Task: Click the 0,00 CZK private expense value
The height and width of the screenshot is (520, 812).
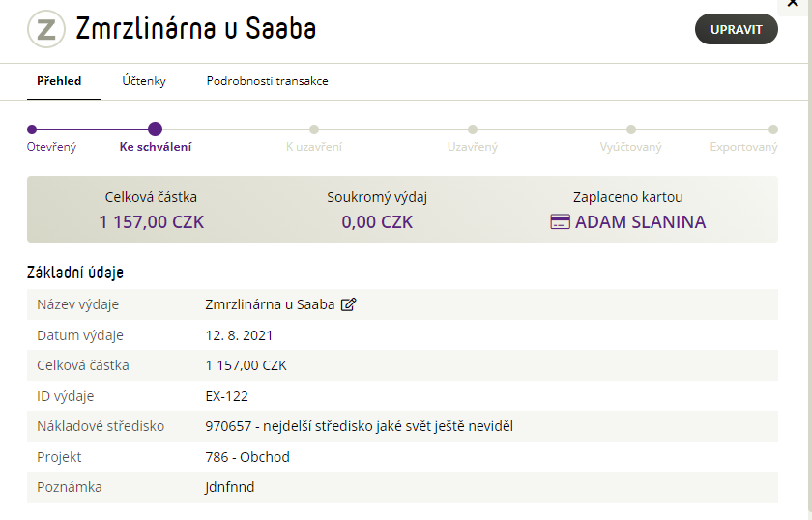Action: (x=377, y=222)
